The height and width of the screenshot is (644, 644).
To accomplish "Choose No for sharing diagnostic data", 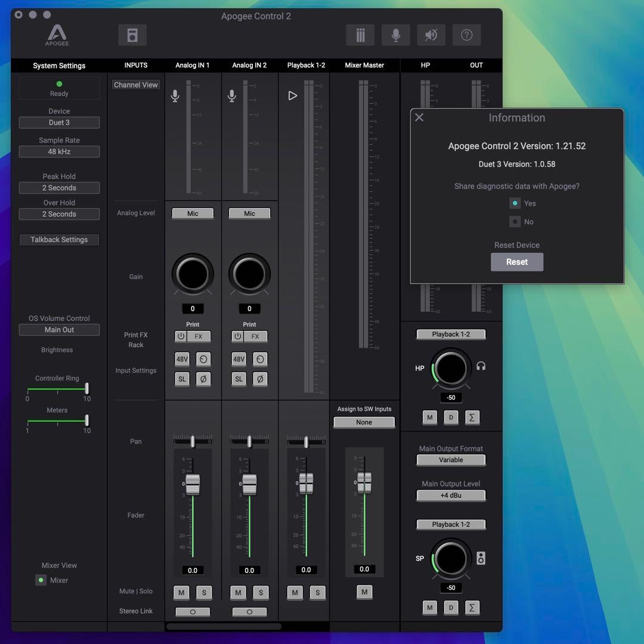I will point(514,221).
